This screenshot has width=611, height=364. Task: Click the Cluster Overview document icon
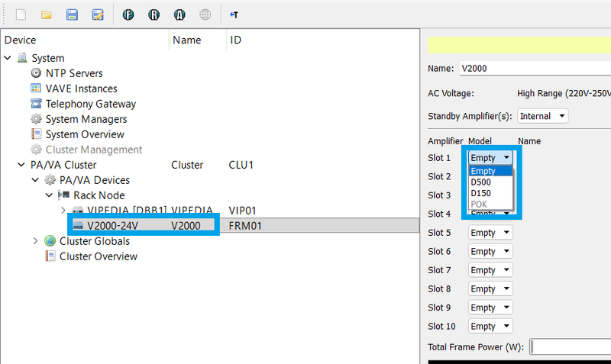(x=50, y=256)
